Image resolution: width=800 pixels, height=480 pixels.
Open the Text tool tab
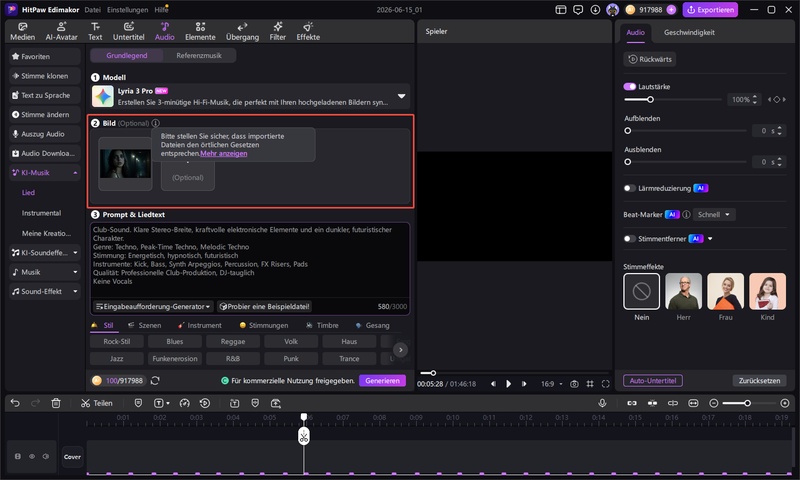coord(95,32)
